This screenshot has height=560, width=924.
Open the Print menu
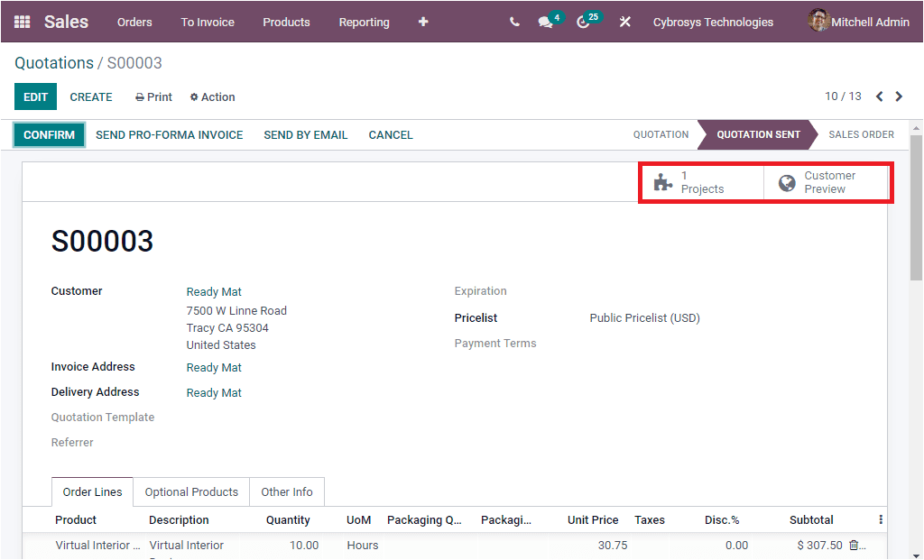[152, 96]
